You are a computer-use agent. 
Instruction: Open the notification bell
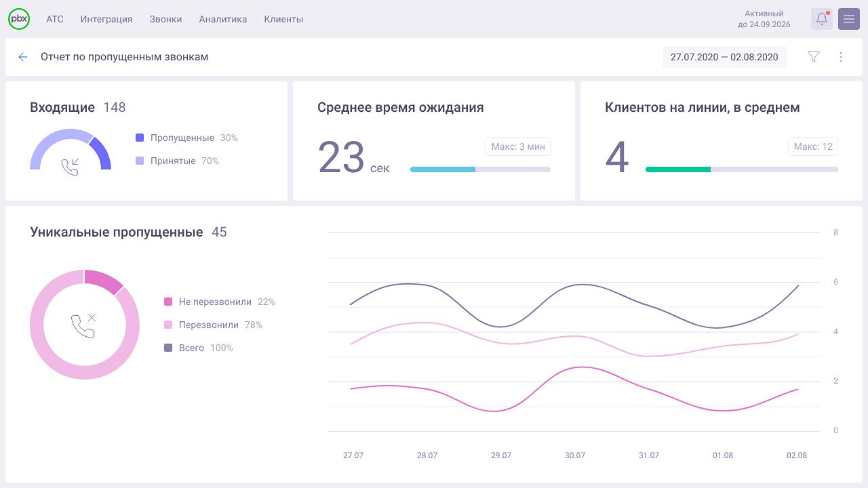tap(821, 18)
